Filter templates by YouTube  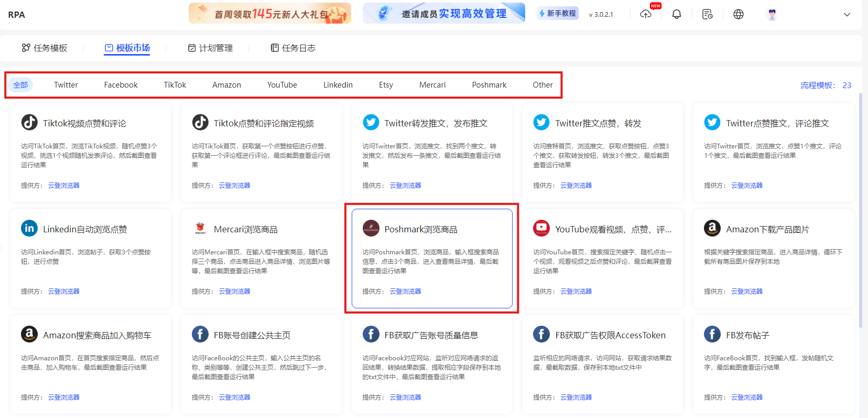point(282,85)
